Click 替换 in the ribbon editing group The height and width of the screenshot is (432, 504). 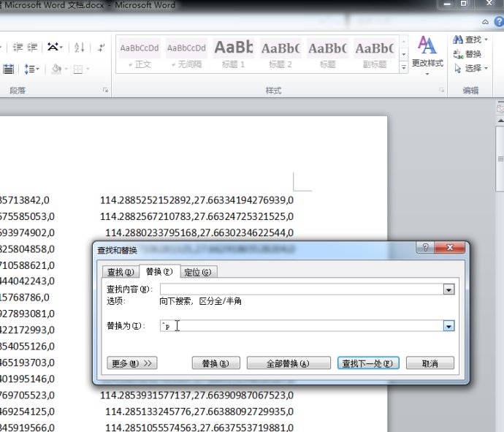point(467,54)
